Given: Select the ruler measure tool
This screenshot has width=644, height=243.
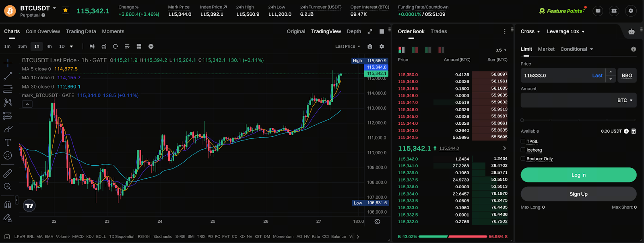Looking at the screenshot, I should point(8,173).
